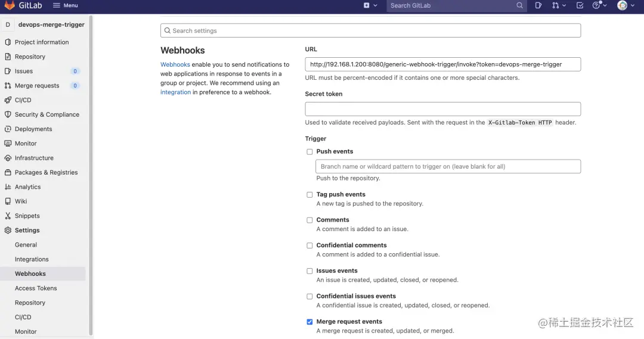Viewport: 644px width, 339px height.
Task: Open Integrations under Settings
Action: point(32,259)
